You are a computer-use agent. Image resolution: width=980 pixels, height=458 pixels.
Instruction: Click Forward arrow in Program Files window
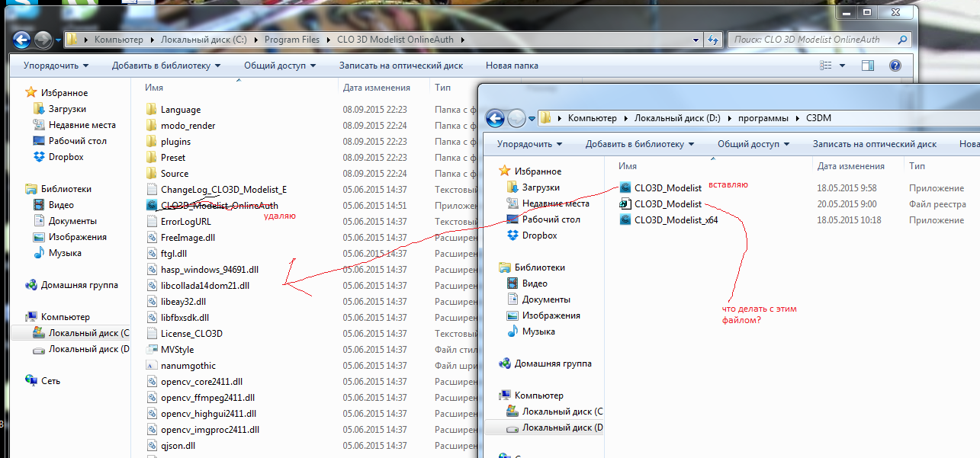[43, 40]
